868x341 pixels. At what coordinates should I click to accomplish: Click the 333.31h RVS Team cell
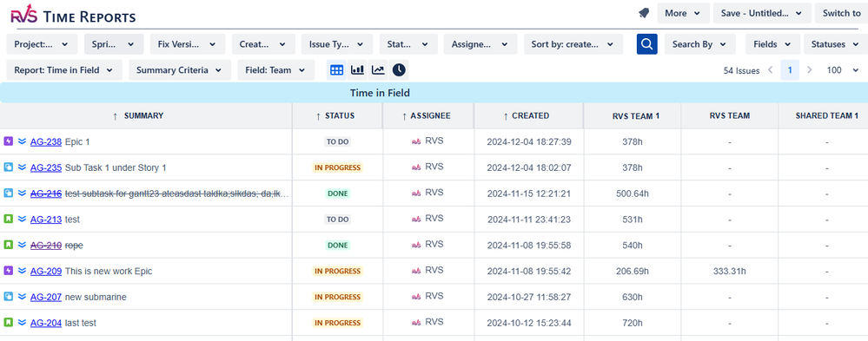pos(730,271)
